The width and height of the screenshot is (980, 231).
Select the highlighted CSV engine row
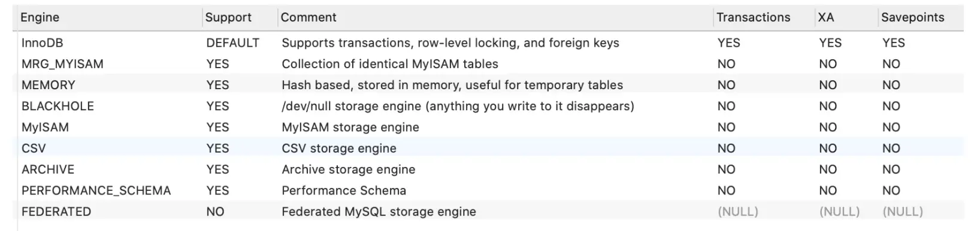coord(488,148)
